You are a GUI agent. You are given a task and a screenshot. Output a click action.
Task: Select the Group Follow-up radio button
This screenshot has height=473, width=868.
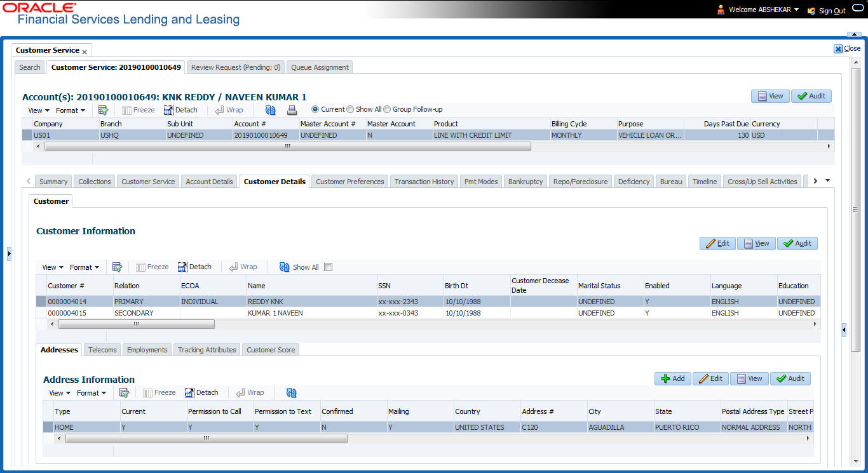click(387, 109)
